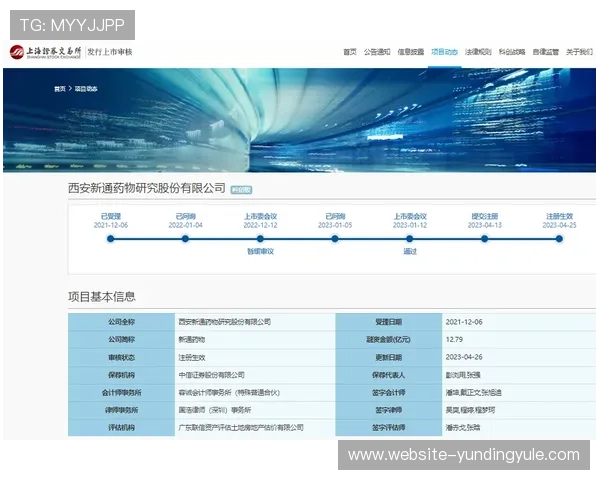
Task: Select the 已问询 2022-01-04 timeline dot
Action: 185,239
